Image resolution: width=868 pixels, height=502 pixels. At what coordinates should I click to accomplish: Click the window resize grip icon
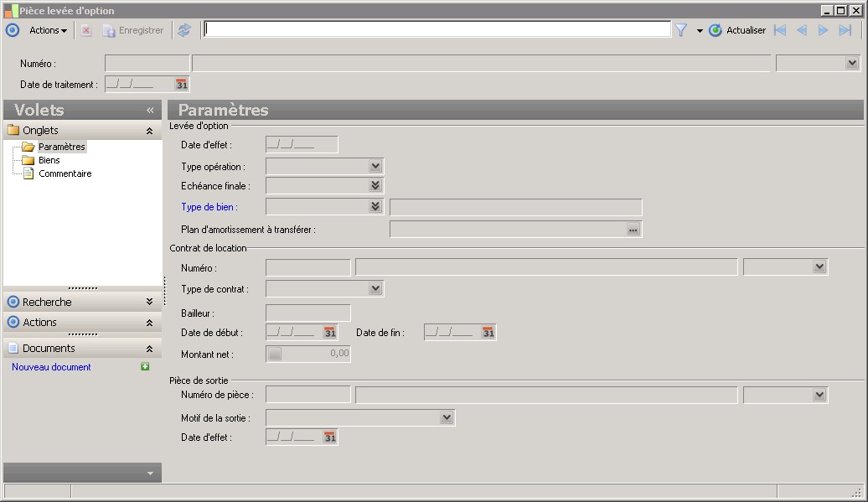(857, 491)
